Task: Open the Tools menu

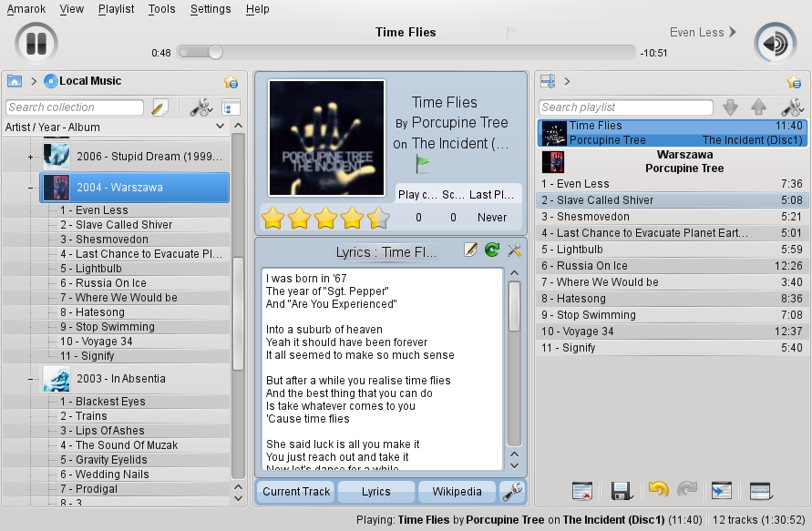Action: tap(161, 9)
